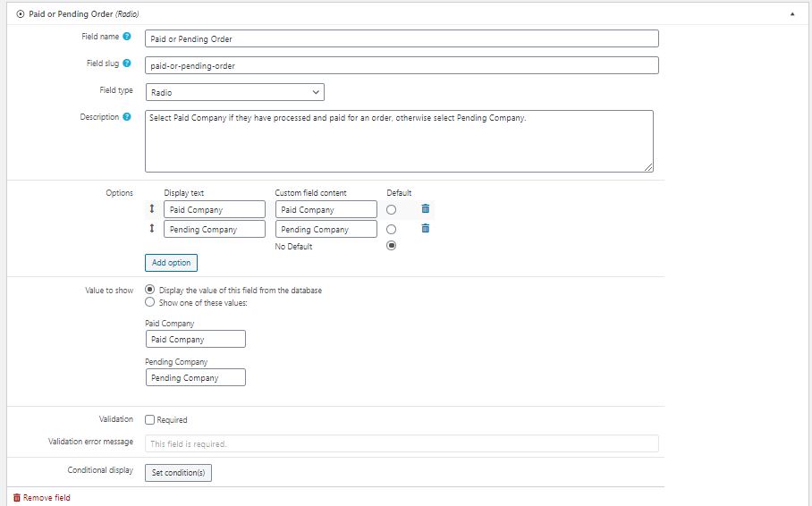The image size is (812, 506).
Task: Click the Field slug input box
Action: (402, 65)
